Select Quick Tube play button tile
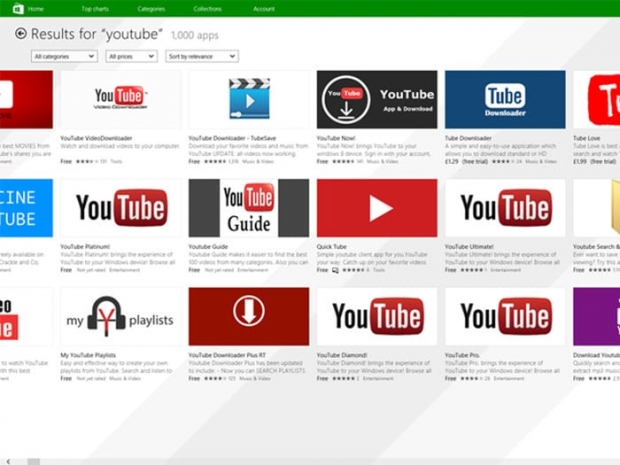Screen dimensions: 620x465 (x=376, y=208)
